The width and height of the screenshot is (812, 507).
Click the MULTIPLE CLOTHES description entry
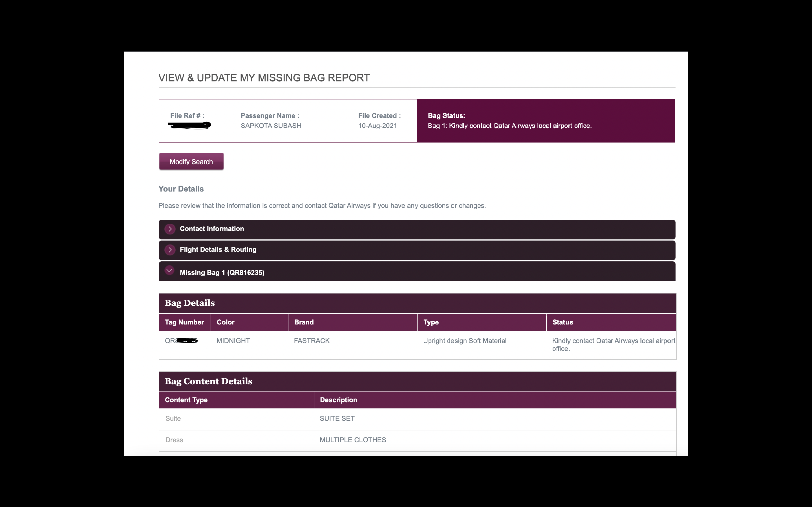pyautogui.click(x=353, y=440)
